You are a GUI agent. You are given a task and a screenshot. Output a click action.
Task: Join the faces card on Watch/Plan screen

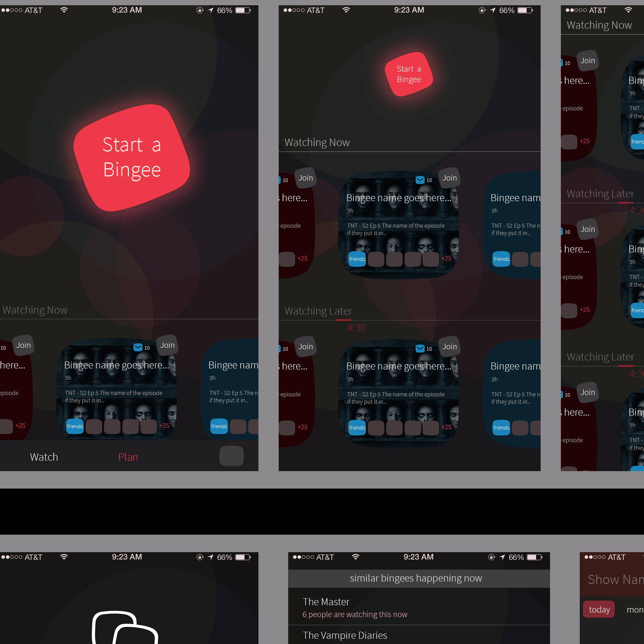[167, 345]
